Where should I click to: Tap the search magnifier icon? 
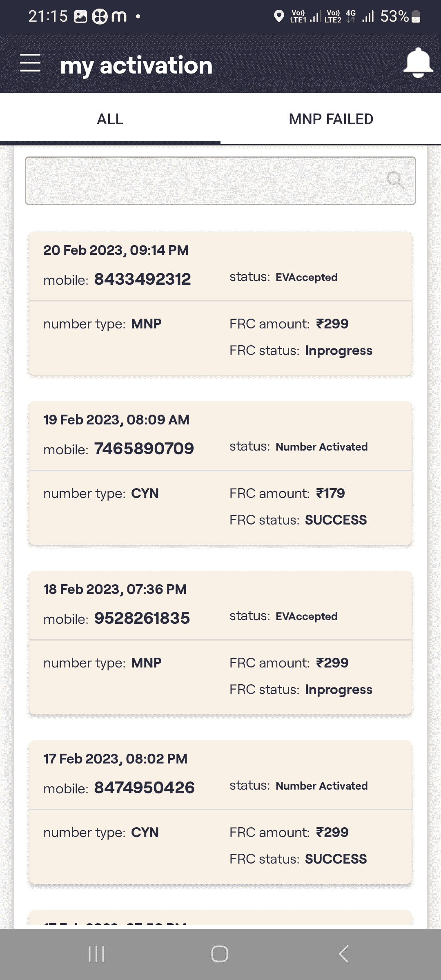click(395, 180)
